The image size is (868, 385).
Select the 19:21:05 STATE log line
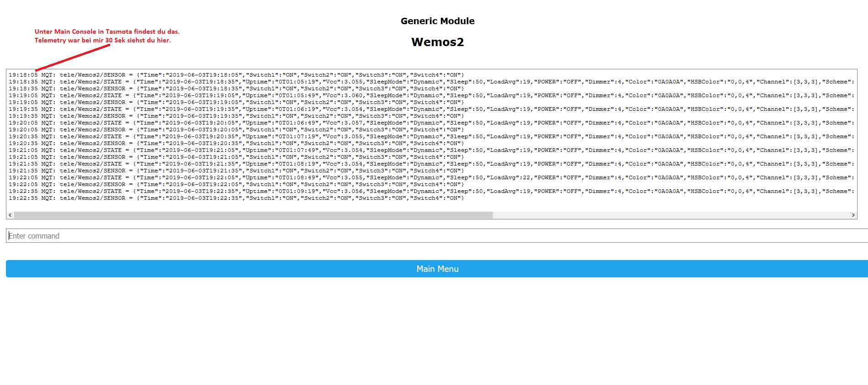tap(431, 150)
